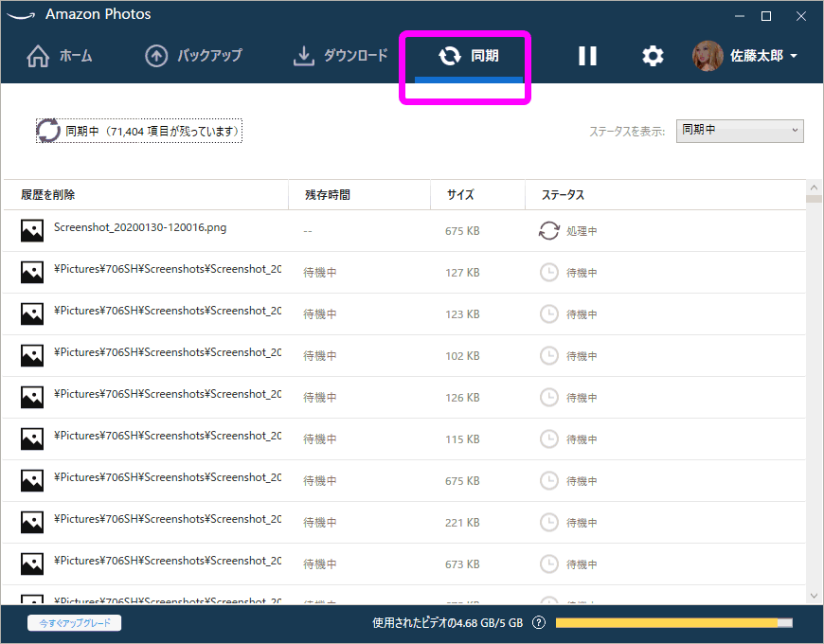Click the image icon in the 127 KB row

coord(32,272)
